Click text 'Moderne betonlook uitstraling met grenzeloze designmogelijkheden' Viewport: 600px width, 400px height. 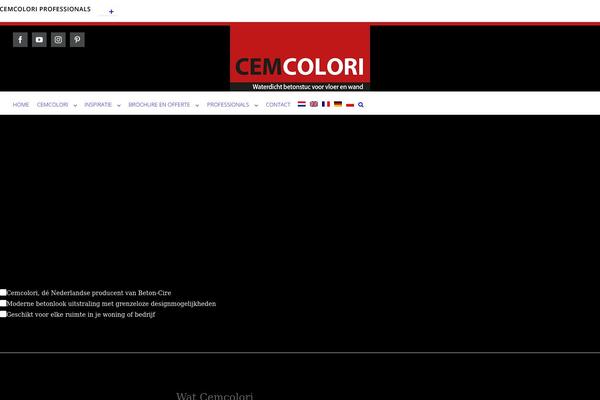(x=111, y=304)
